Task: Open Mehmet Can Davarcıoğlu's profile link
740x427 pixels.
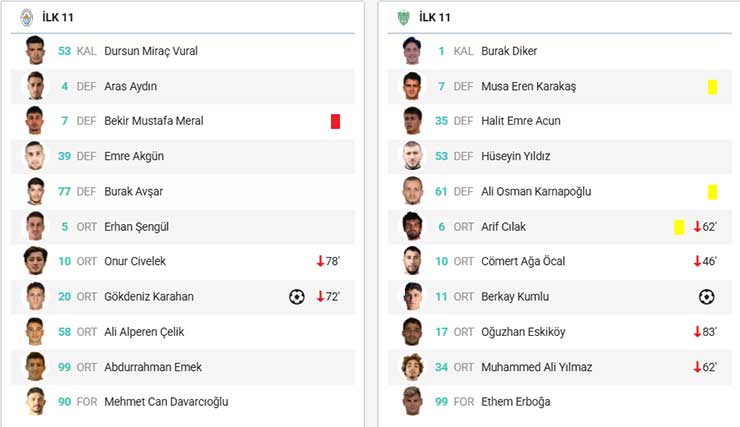Action: click(x=166, y=402)
